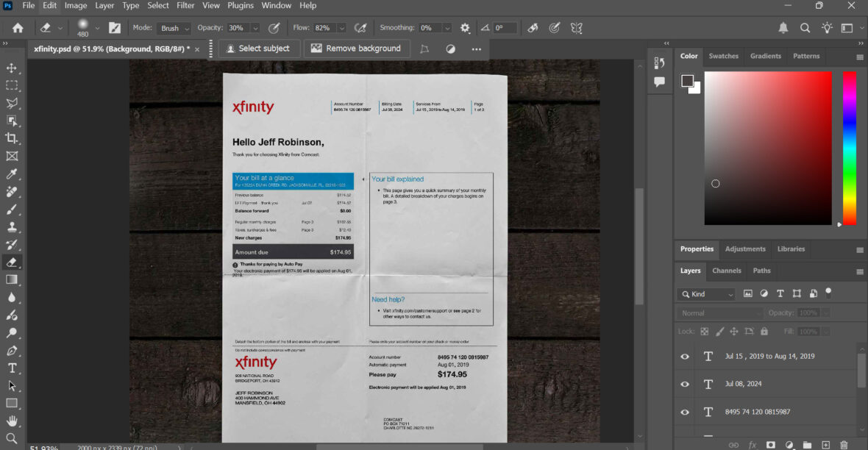Open the Brush preset picker dropdown

[x=96, y=28]
